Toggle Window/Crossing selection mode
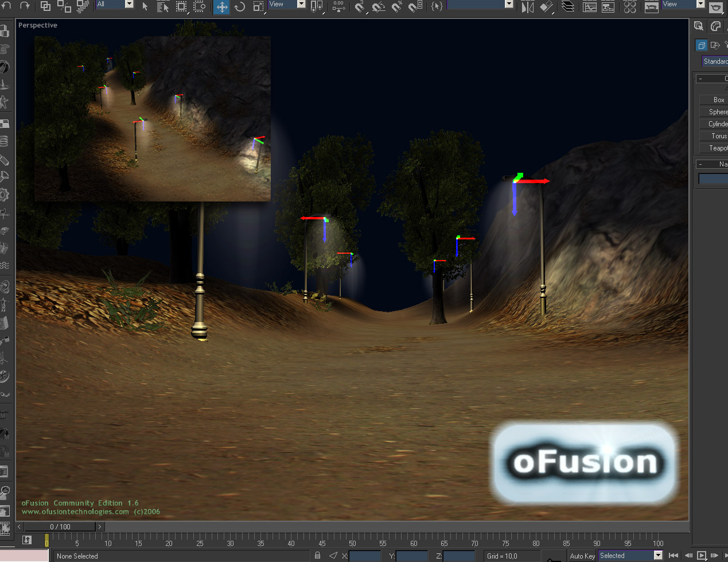 coord(200,6)
